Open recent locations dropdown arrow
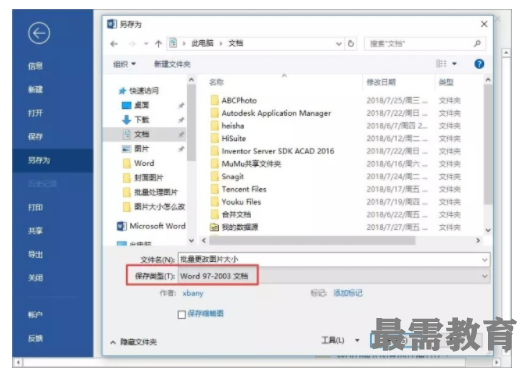The image size is (523, 374). (x=146, y=44)
